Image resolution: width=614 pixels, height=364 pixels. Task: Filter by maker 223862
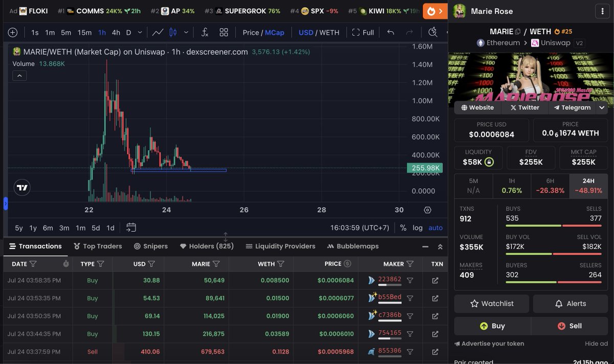pos(410,280)
